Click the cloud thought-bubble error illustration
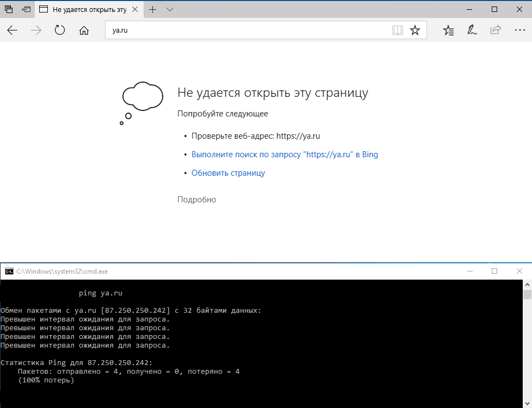This screenshot has width=532, height=408. pyautogui.click(x=141, y=103)
